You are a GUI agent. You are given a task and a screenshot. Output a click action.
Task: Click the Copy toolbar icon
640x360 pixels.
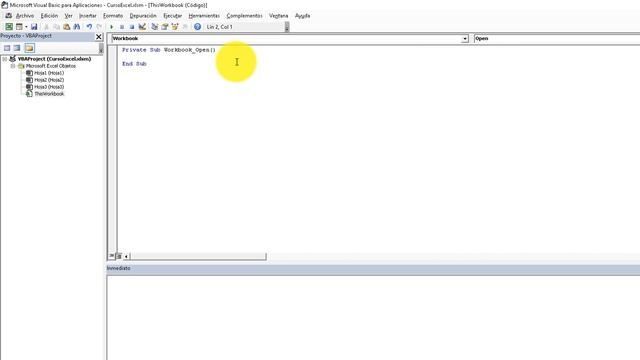[x=56, y=27]
